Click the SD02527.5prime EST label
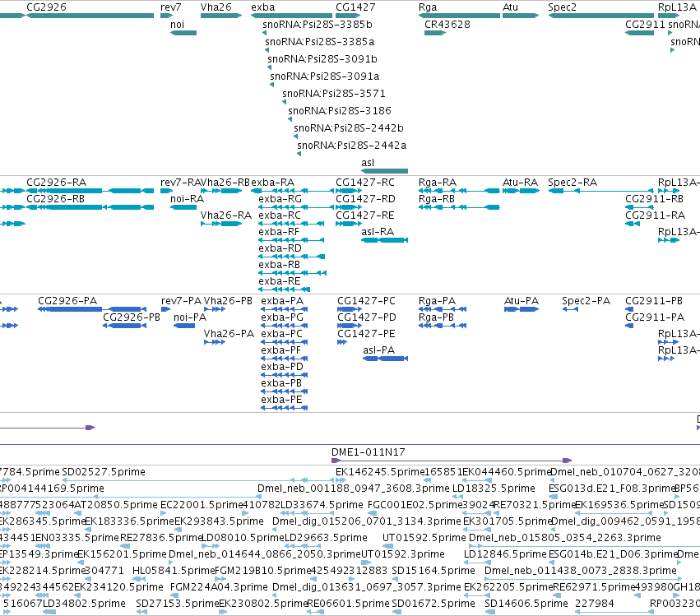This screenshot has height=616, width=700. pyautogui.click(x=104, y=472)
